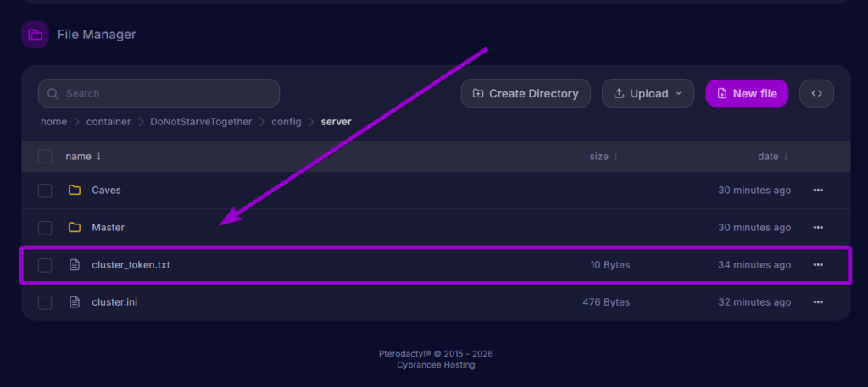Click the search magnifier icon

(x=53, y=93)
